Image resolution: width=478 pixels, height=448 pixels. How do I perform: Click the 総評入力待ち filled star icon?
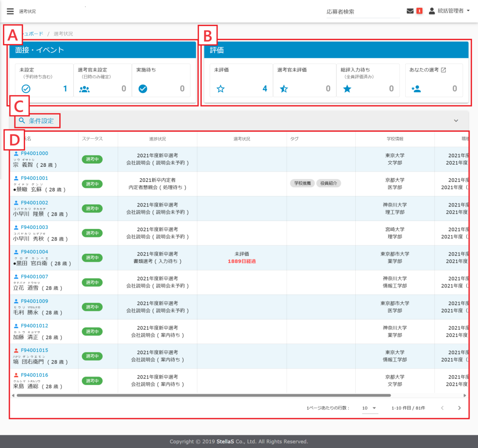coord(347,89)
